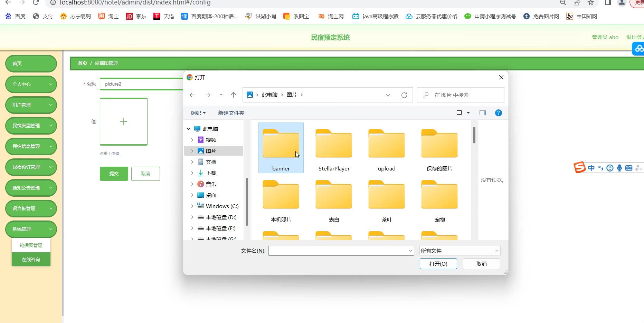Expand 民宿信息管理 sidebar menu
Screen dimensions: 644x323
tap(31, 146)
